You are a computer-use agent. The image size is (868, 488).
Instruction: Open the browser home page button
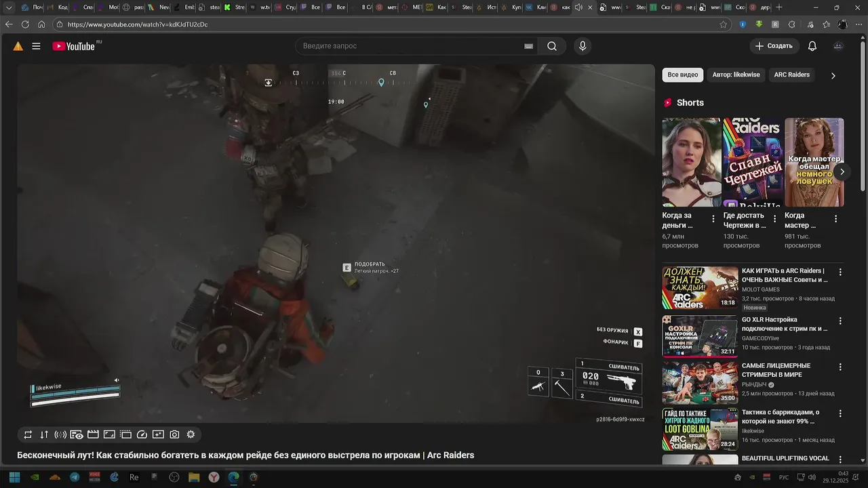pos(41,24)
